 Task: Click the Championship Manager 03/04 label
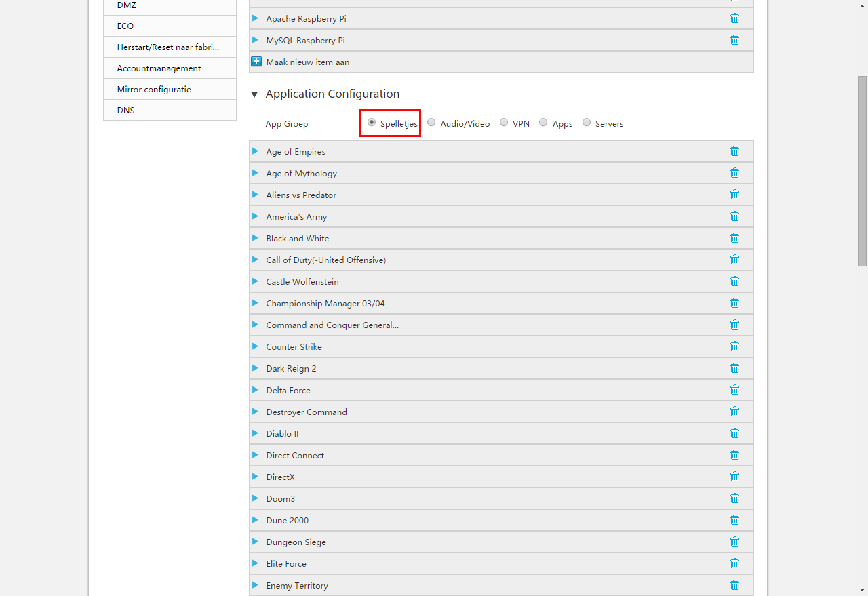(325, 304)
